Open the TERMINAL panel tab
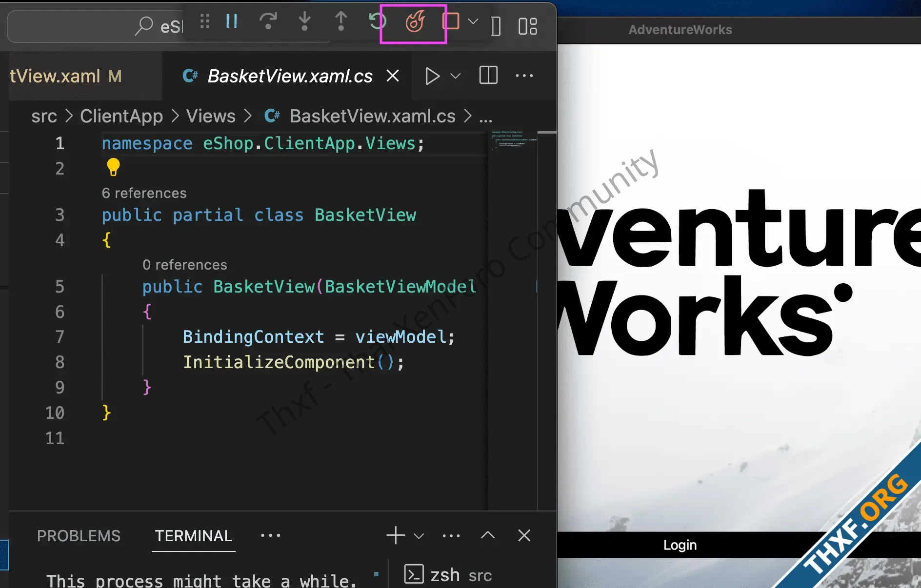Viewport: 921px width, 588px height. (193, 536)
